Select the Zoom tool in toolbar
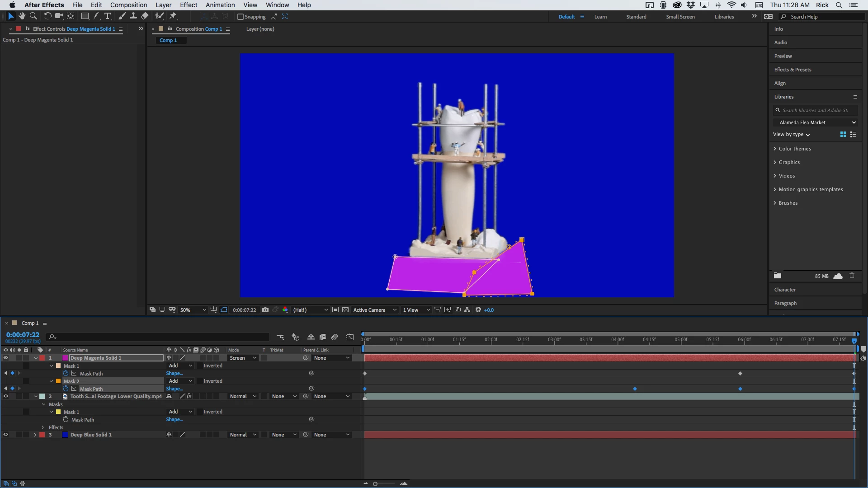 [33, 16]
